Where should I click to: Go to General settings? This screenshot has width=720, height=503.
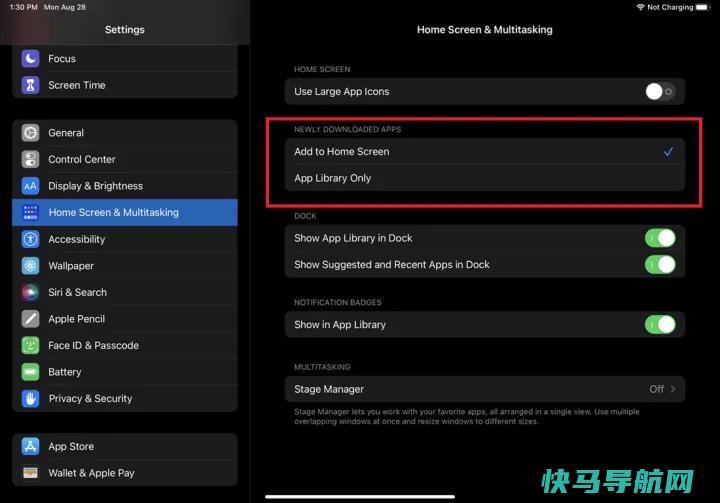pyautogui.click(x=125, y=133)
